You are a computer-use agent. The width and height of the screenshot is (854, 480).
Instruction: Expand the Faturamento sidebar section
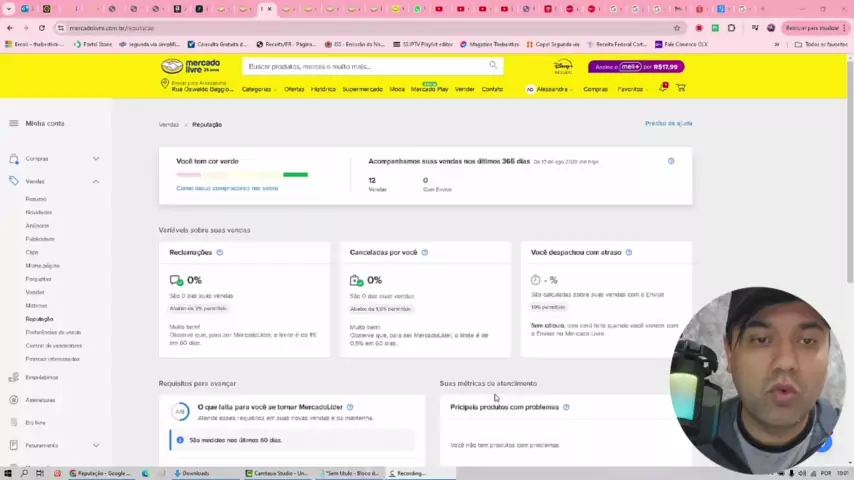96,445
